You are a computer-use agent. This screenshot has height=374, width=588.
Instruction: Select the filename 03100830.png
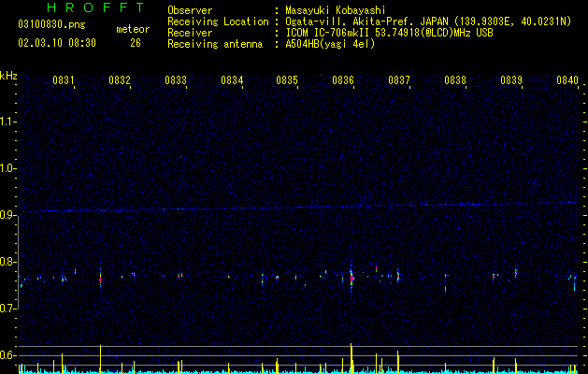(x=51, y=24)
